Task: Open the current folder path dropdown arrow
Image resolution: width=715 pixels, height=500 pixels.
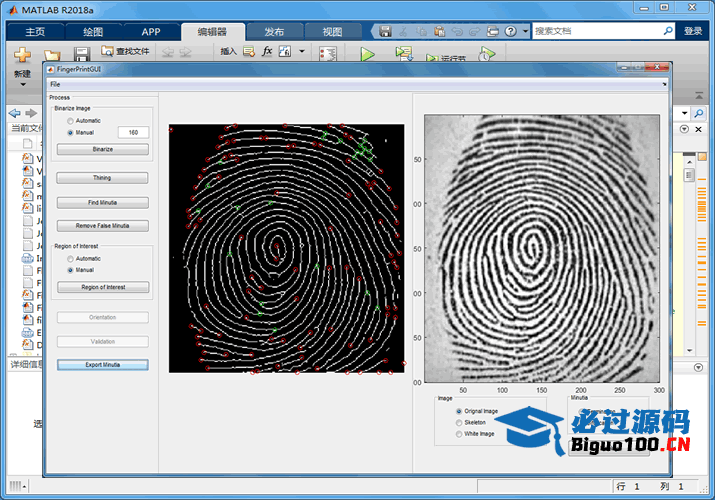Action: tap(684, 113)
